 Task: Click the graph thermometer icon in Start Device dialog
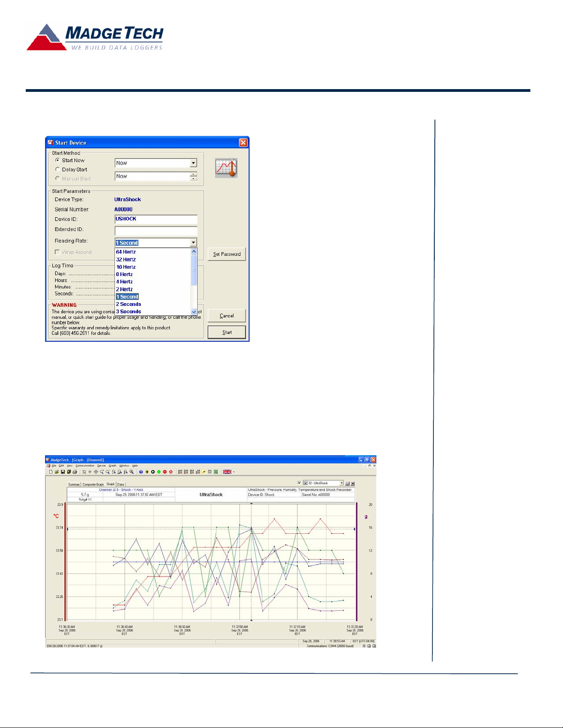pos(226,168)
